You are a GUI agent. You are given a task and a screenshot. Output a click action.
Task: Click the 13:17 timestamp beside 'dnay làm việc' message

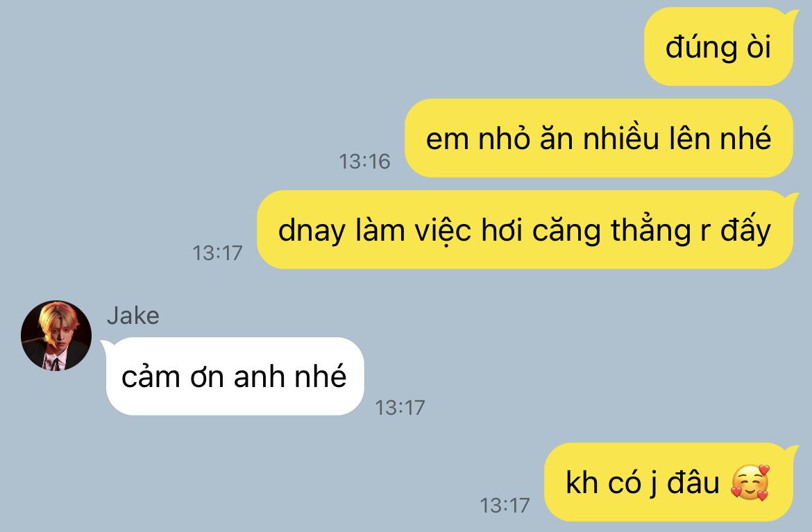[x=217, y=253]
